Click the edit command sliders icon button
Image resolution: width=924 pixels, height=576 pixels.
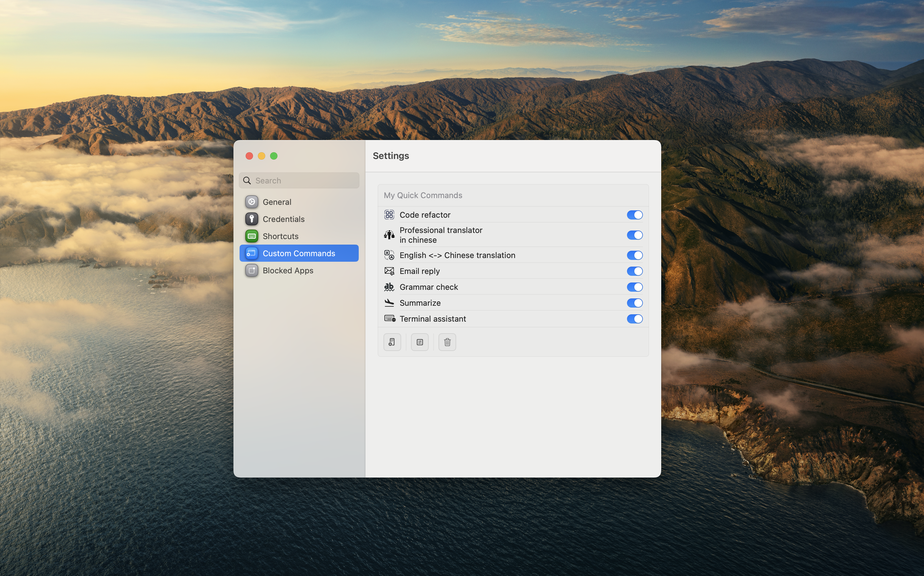420,342
